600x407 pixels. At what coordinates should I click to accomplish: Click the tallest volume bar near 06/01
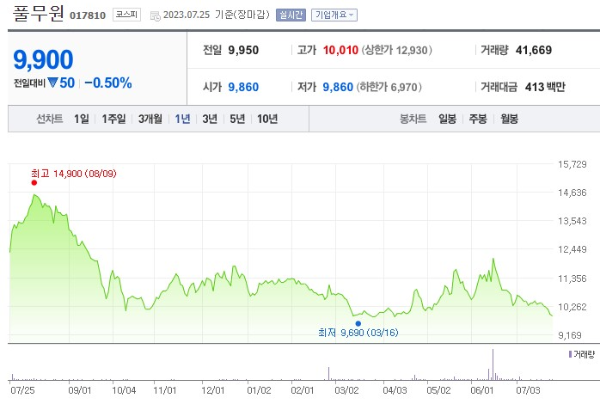[x=493, y=365]
